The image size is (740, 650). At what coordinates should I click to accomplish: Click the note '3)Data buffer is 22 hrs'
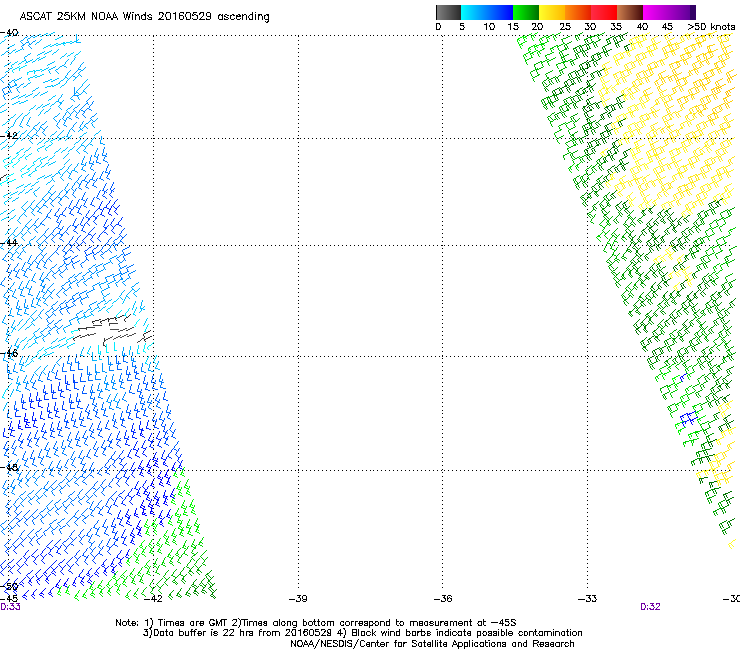coord(362,633)
